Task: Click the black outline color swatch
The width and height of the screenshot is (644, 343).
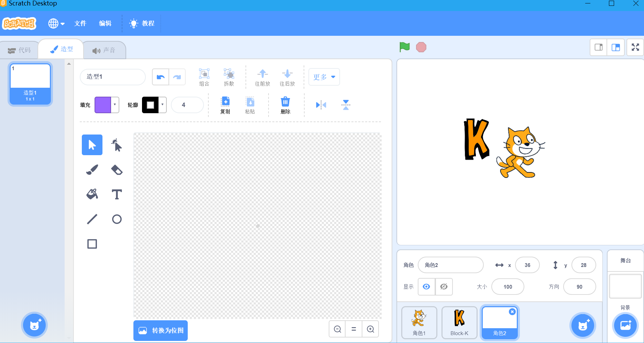Action: click(150, 105)
